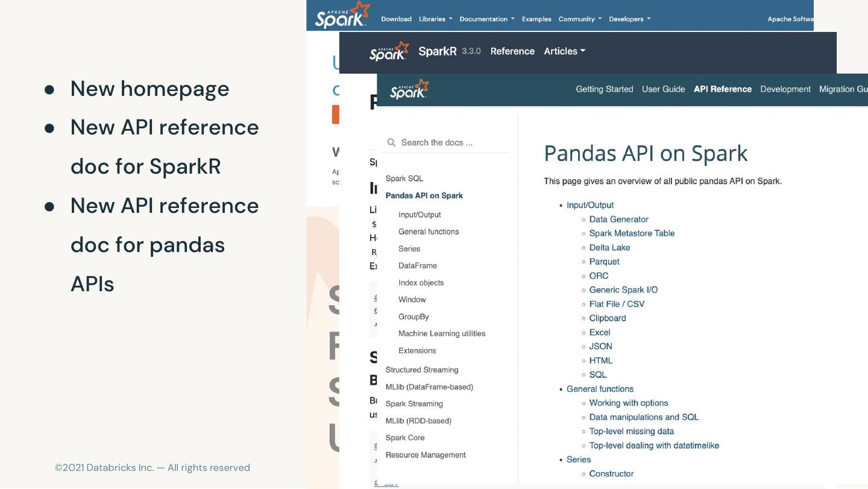The image size is (868, 489).
Task: Follow the General functions link in page content
Action: [600, 389]
